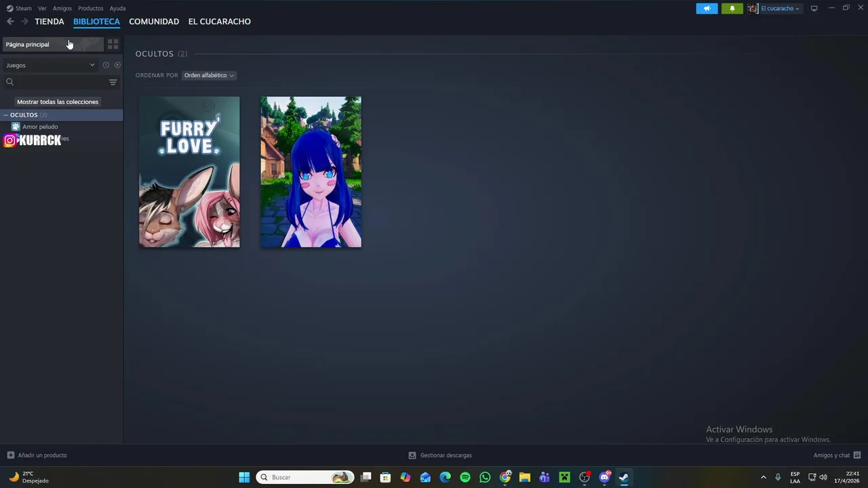Screen dimensions: 868x488
Task: Open Microsoft Store from the taskbar
Action: (385, 477)
